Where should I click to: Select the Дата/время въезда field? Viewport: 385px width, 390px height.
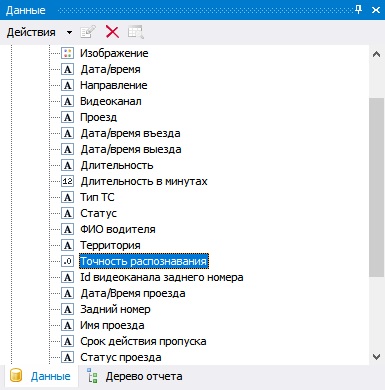[130, 133]
